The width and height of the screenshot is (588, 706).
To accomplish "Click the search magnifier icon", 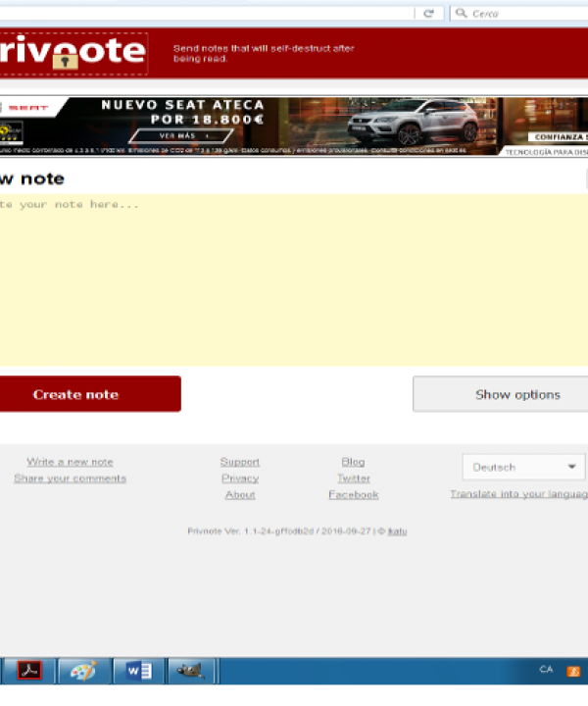I will (462, 13).
